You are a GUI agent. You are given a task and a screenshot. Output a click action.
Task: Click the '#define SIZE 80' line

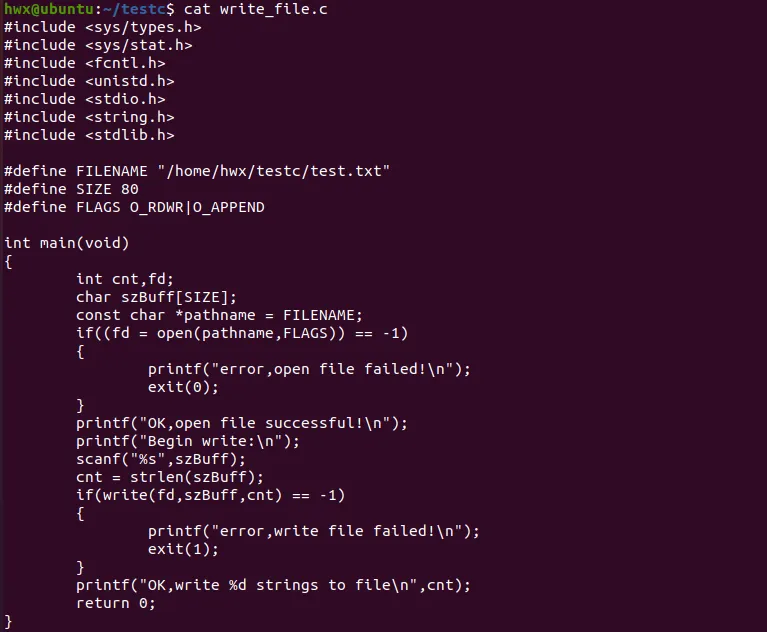click(x=71, y=189)
